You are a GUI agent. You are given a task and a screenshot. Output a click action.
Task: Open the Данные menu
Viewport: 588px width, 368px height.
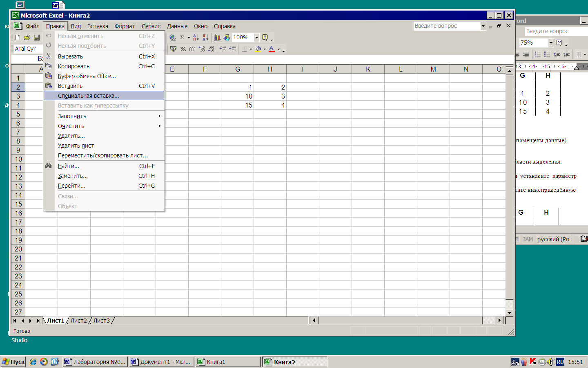177,26
